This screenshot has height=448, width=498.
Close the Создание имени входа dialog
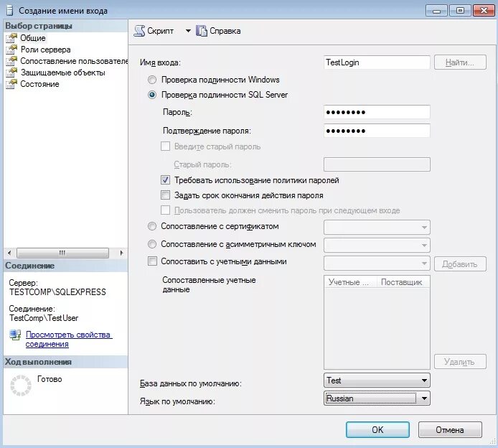pos(484,11)
